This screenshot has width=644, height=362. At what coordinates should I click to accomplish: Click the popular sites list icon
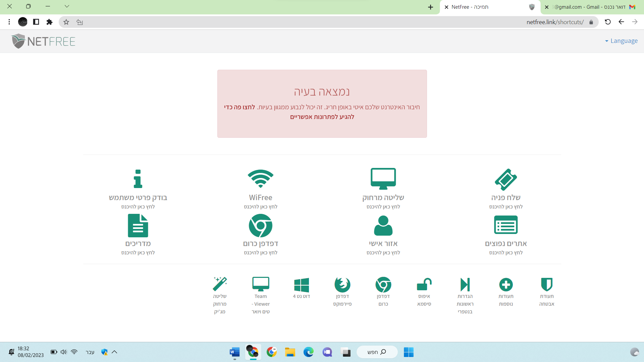[x=506, y=225]
